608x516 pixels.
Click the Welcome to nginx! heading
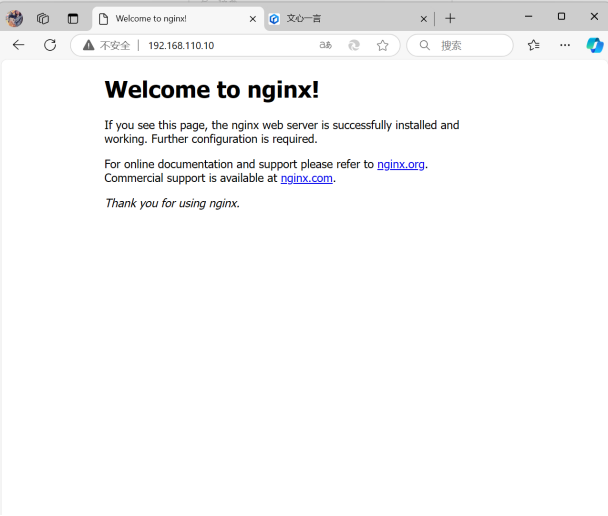click(x=212, y=90)
